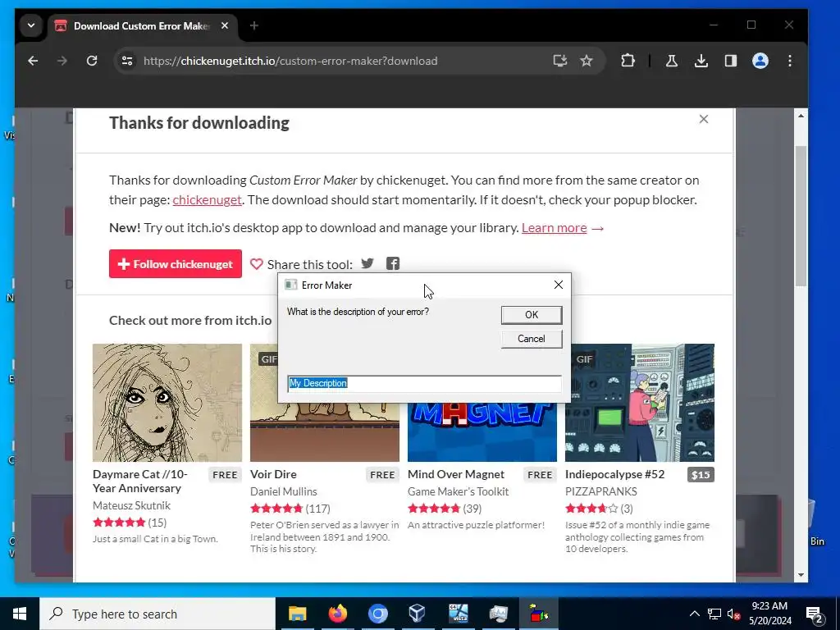Expand the tab search dropdown
The image size is (840, 630).
[x=31, y=25]
